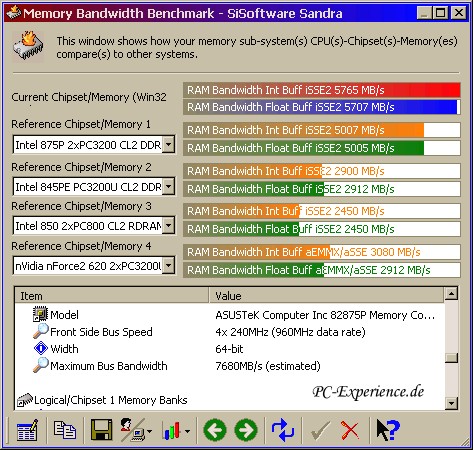
Task: Open dropdown arrow next to bar chart icon
Action: click(x=187, y=431)
